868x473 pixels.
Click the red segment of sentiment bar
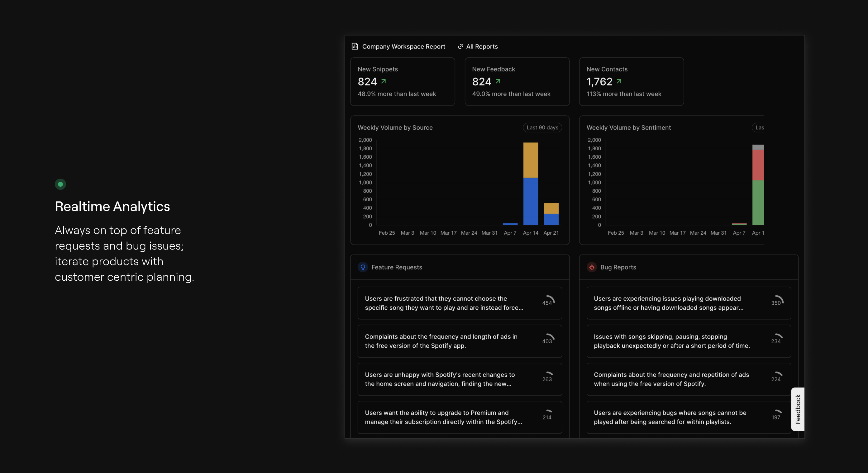(758, 165)
